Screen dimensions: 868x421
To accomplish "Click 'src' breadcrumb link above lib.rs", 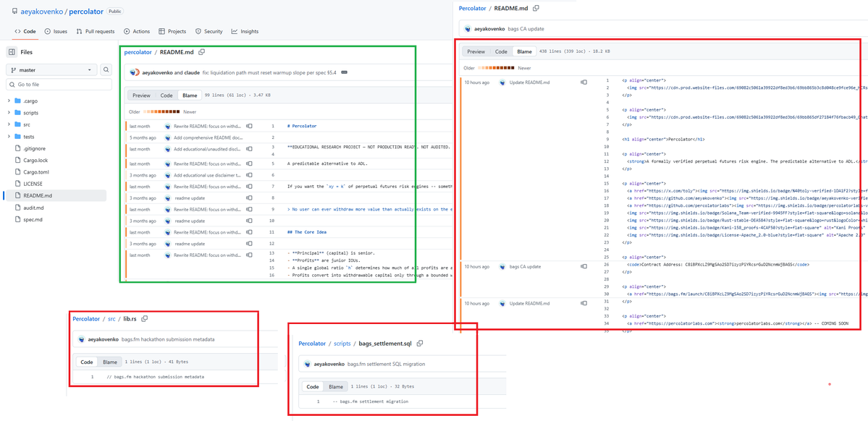I will coord(111,319).
